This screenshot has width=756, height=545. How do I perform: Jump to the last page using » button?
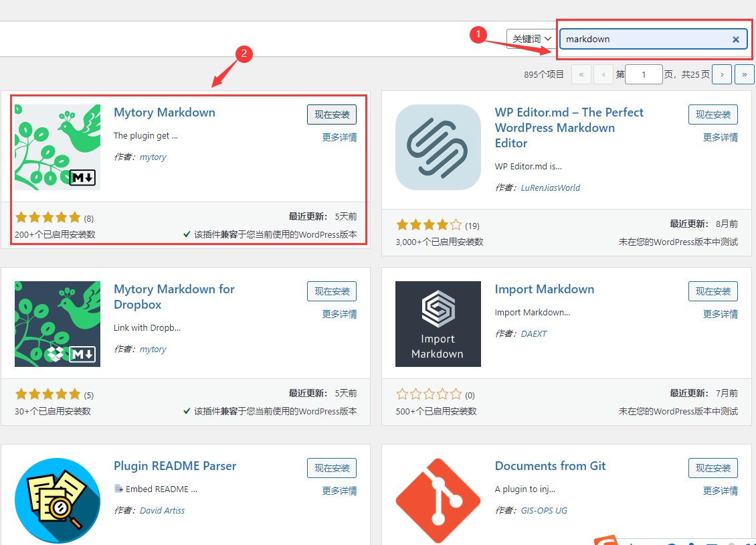(x=745, y=74)
